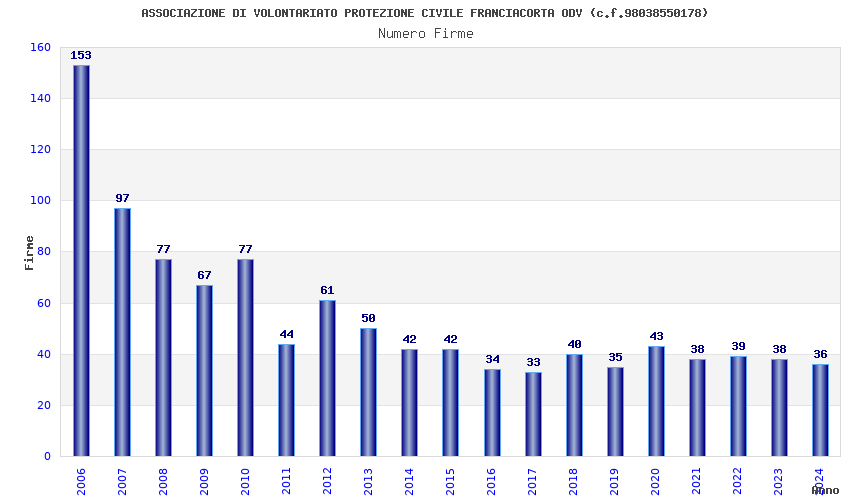Click the 2016 bar labeled 34
The image size is (850, 500).
(493, 413)
